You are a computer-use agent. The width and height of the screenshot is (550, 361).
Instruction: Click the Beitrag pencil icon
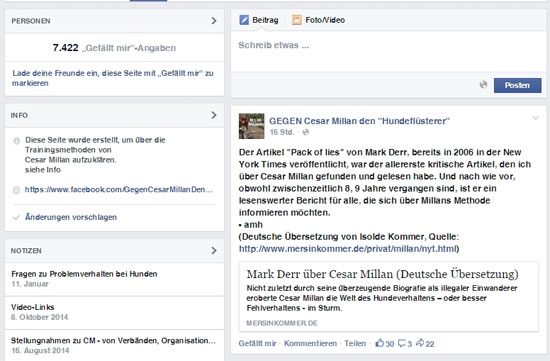244,20
